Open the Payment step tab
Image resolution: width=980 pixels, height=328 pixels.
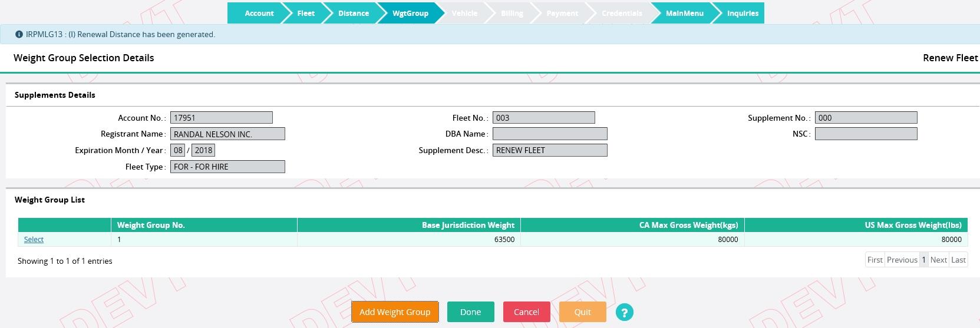[x=562, y=13]
